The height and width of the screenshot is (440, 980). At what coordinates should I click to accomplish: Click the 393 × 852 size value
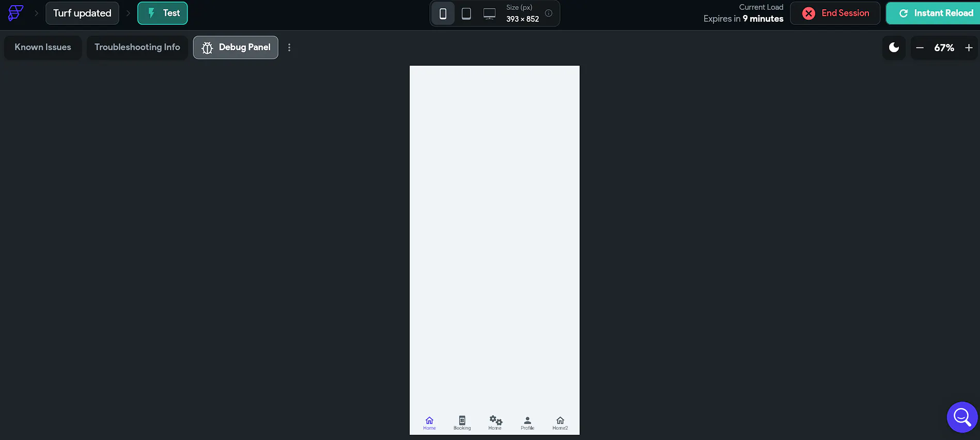[522, 19]
